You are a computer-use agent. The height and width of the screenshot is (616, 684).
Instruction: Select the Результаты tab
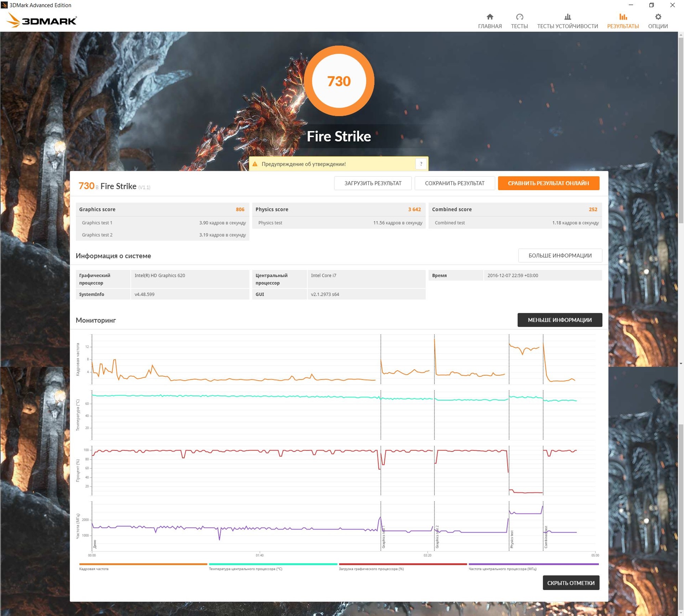tap(623, 21)
